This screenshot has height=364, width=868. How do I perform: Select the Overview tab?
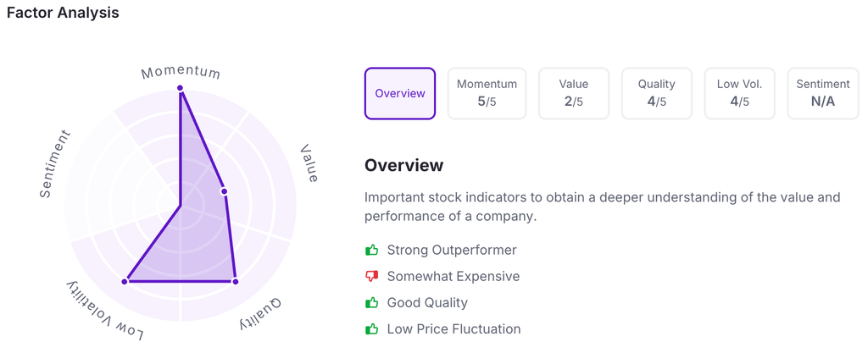pyautogui.click(x=400, y=93)
